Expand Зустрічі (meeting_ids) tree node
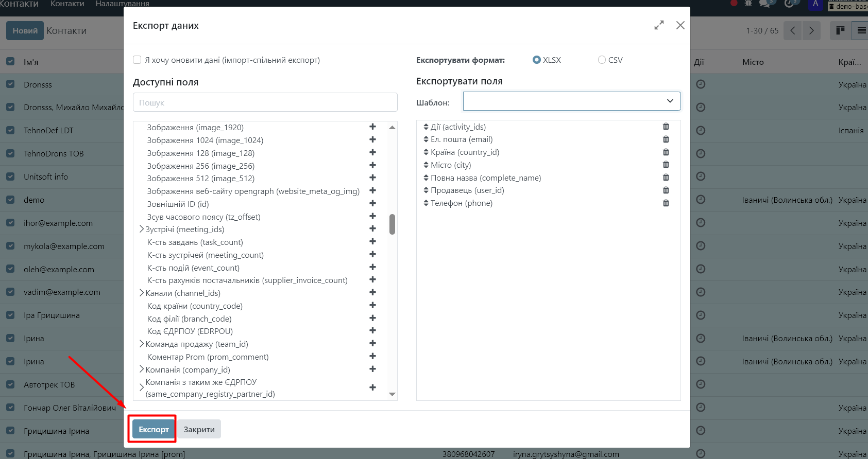Screen dimensions: 868x459 142,229
